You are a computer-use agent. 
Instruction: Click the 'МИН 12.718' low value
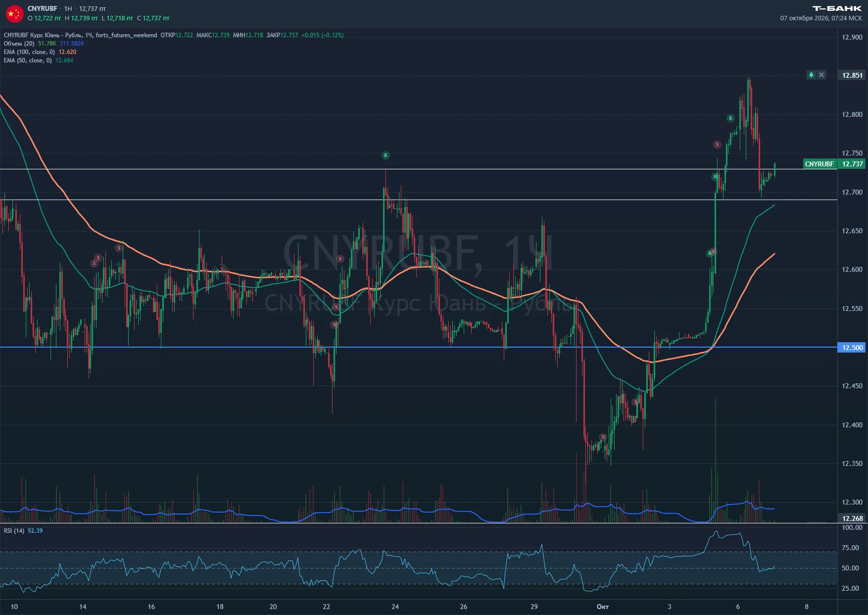tap(248, 35)
